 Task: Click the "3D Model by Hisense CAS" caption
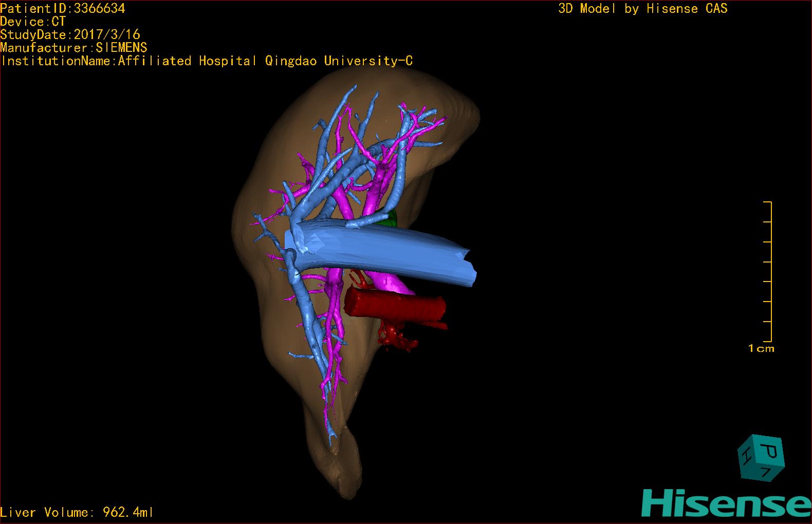643,8
